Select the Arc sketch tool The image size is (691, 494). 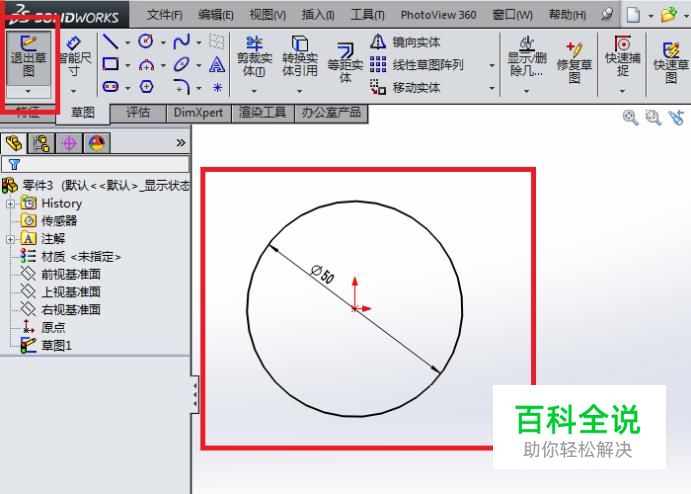click(146, 65)
